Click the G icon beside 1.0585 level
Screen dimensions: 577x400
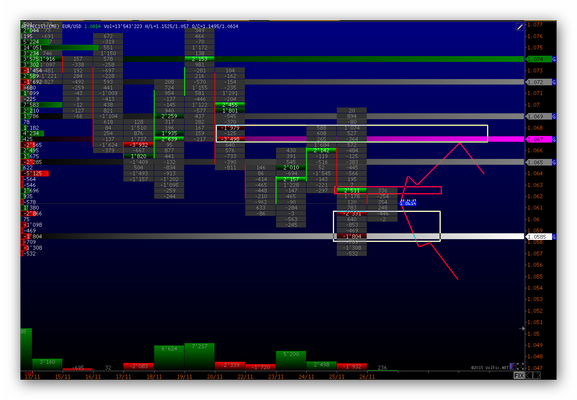click(554, 237)
